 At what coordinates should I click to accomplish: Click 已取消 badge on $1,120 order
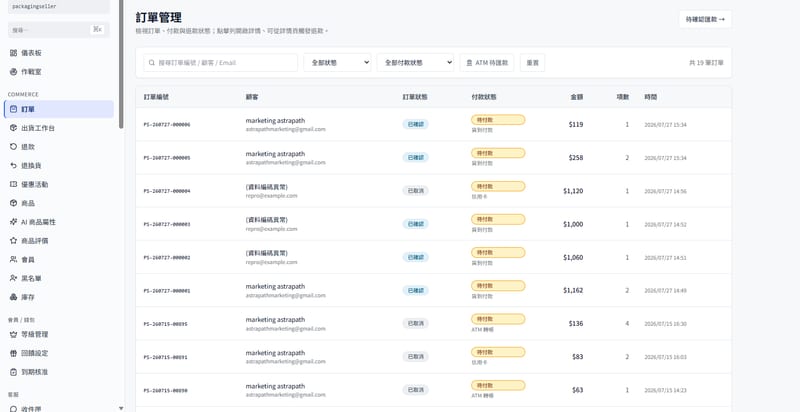click(415, 191)
